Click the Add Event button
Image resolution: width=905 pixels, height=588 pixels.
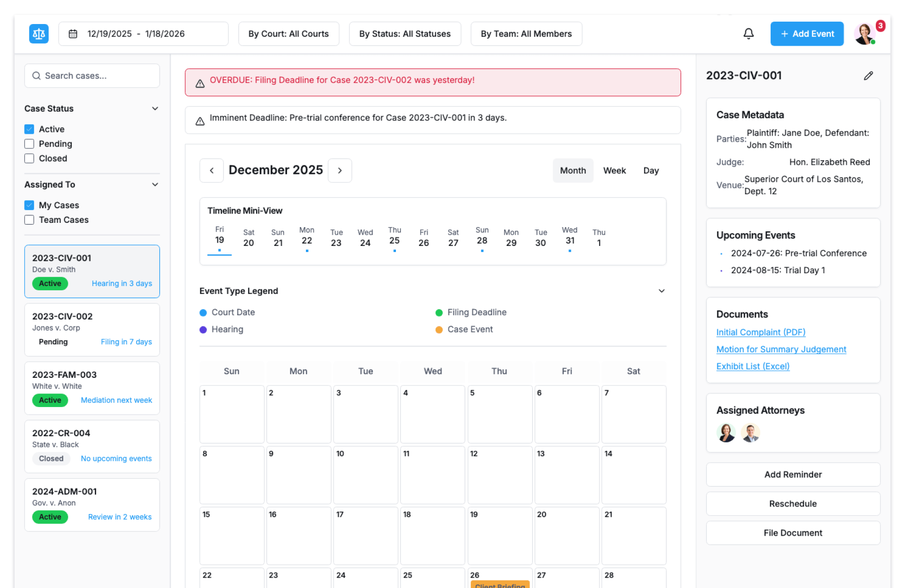[806, 34]
